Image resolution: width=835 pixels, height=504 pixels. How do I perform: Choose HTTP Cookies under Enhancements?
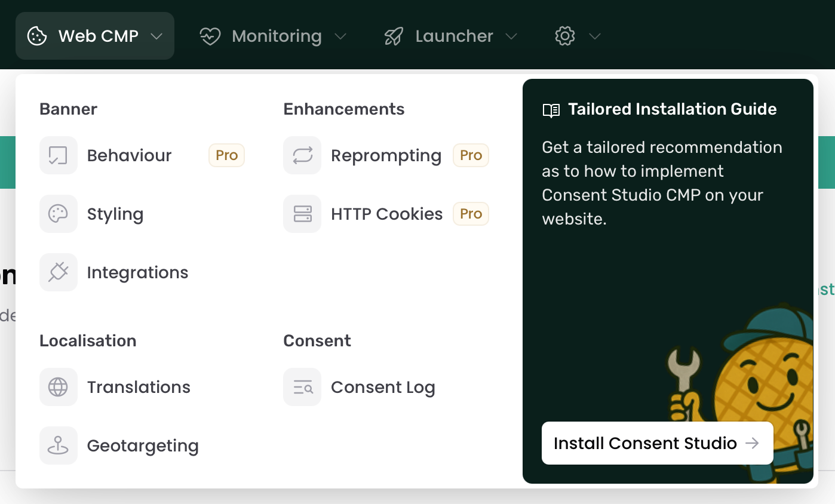[386, 214]
